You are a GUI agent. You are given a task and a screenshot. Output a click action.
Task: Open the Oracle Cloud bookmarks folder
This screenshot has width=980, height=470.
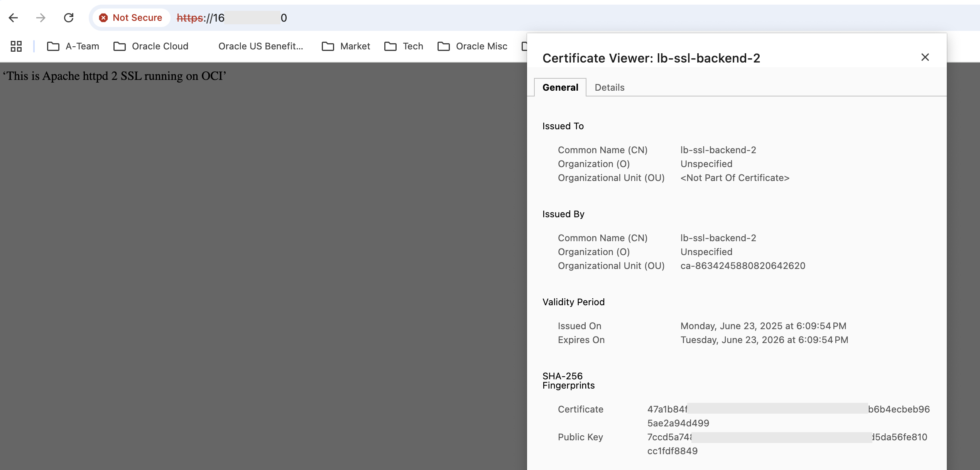click(160, 46)
